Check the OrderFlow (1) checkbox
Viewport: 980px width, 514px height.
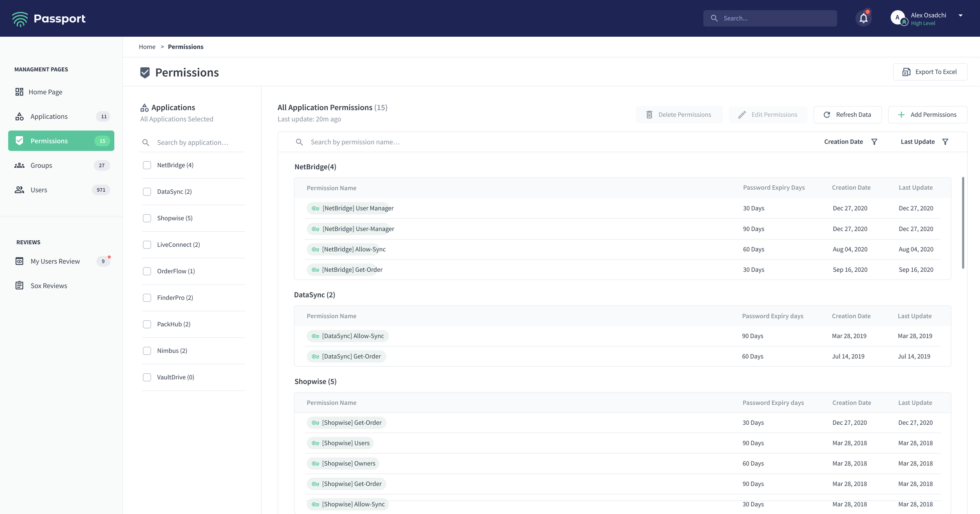pyautogui.click(x=147, y=271)
